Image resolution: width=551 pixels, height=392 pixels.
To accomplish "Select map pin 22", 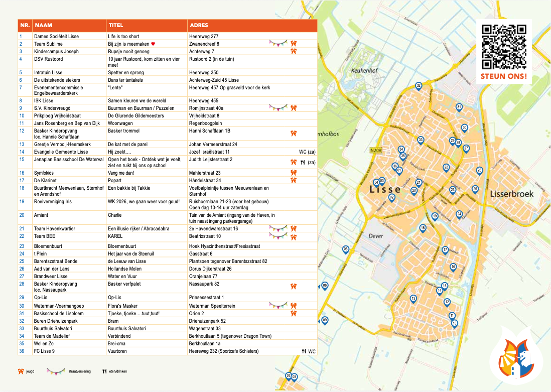I will [446, 168].
